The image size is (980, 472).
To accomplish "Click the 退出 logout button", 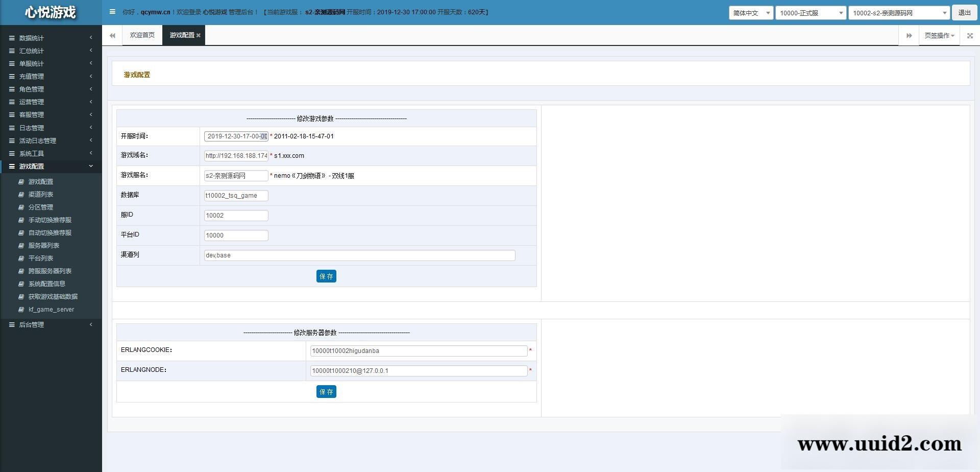I will tap(964, 13).
